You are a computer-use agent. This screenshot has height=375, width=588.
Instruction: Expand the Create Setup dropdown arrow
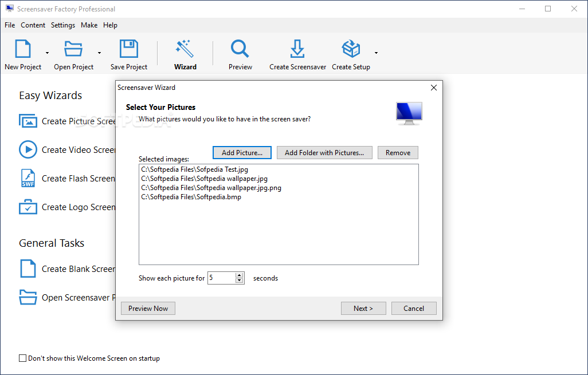pos(376,53)
